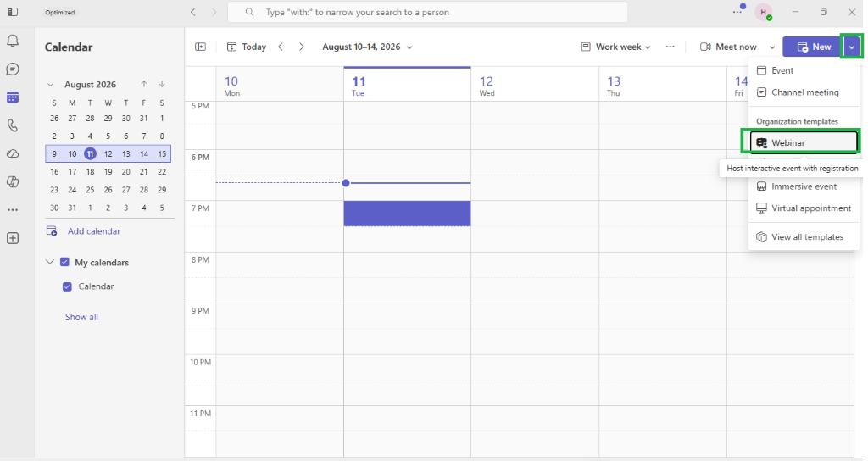Uncheck the Calendar checkbox
This screenshot has width=868, height=461.
point(68,286)
